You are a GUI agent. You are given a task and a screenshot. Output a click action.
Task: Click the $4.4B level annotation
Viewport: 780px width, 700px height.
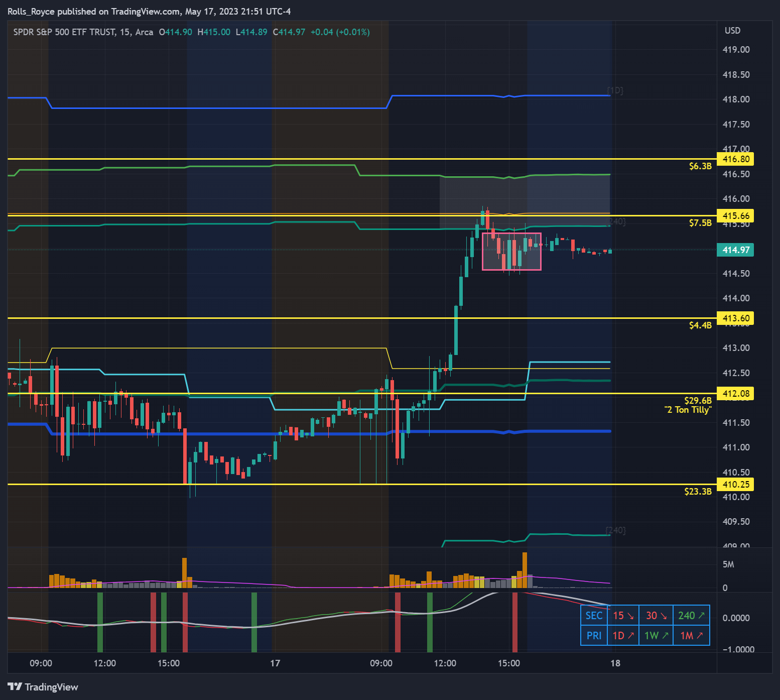click(x=700, y=325)
